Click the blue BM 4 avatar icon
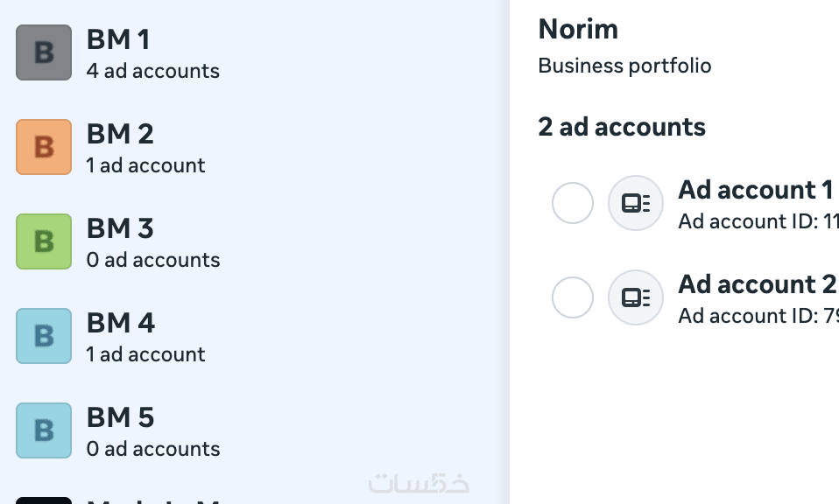This screenshot has width=839, height=504. click(44, 336)
